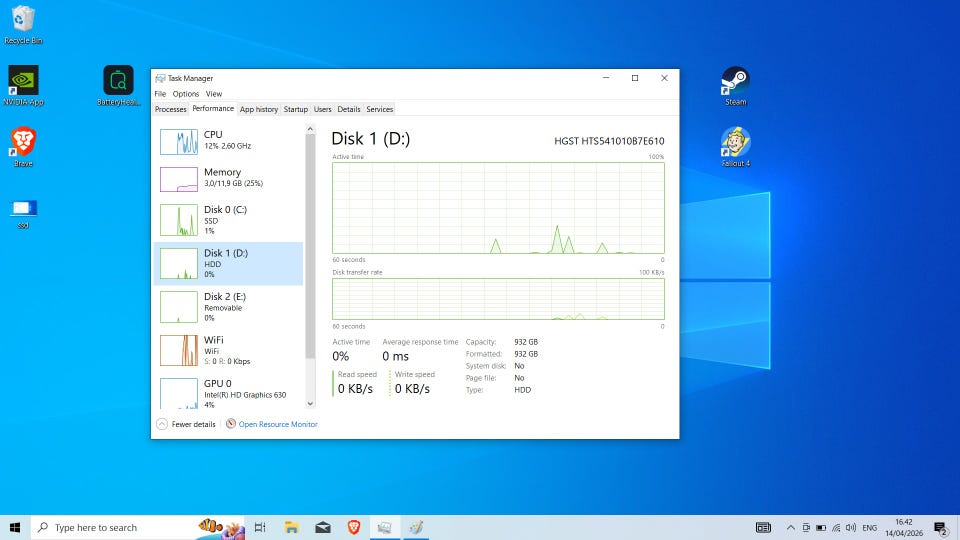Open the ENG language indicator
This screenshot has height=540, width=960.
(x=869, y=527)
